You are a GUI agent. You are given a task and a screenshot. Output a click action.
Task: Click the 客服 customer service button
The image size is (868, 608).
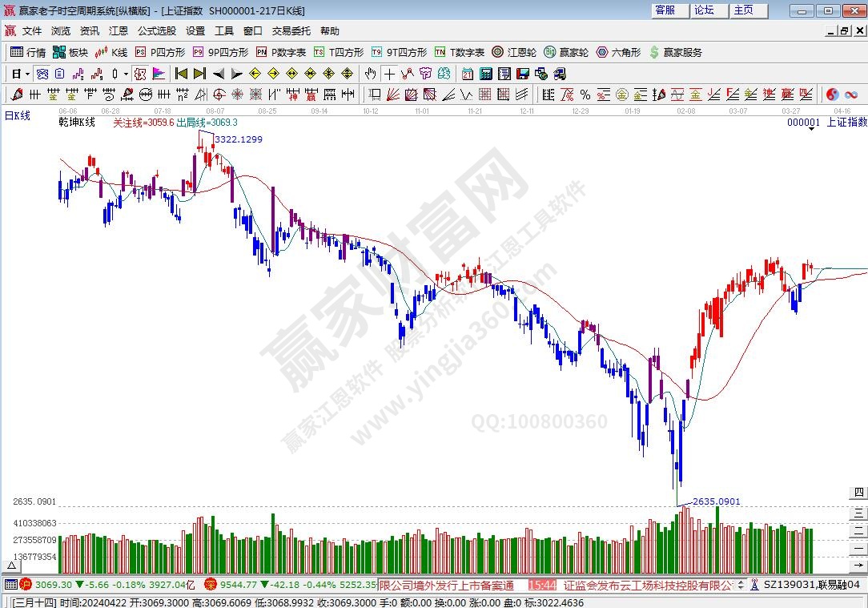point(665,10)
